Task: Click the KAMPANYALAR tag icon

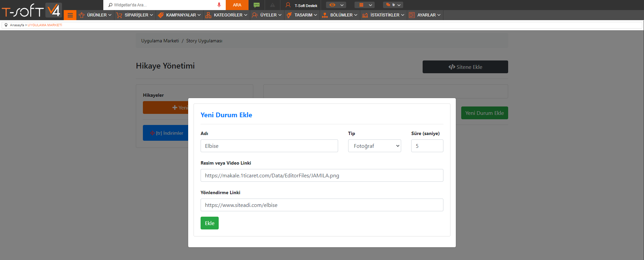Action: [161, 15]
